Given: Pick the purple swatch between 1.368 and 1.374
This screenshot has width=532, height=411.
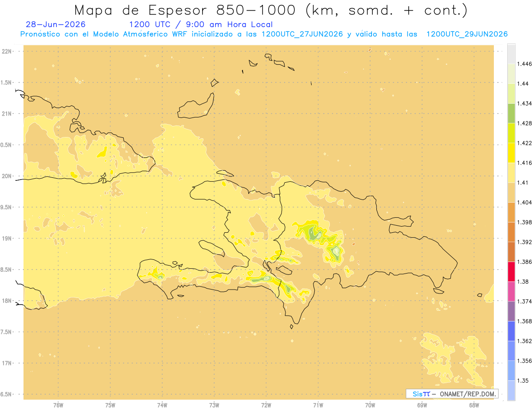Looking at the screenshot, I should (x=511, y=311).
